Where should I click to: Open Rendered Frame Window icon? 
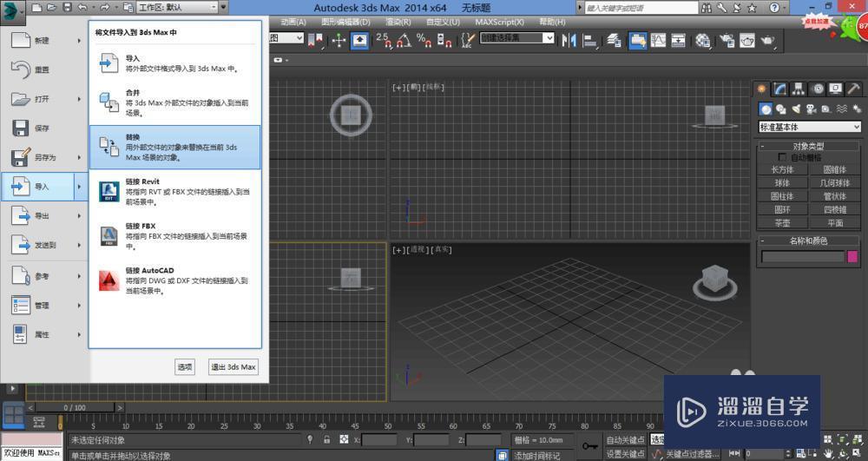click(x=747, y=41)
